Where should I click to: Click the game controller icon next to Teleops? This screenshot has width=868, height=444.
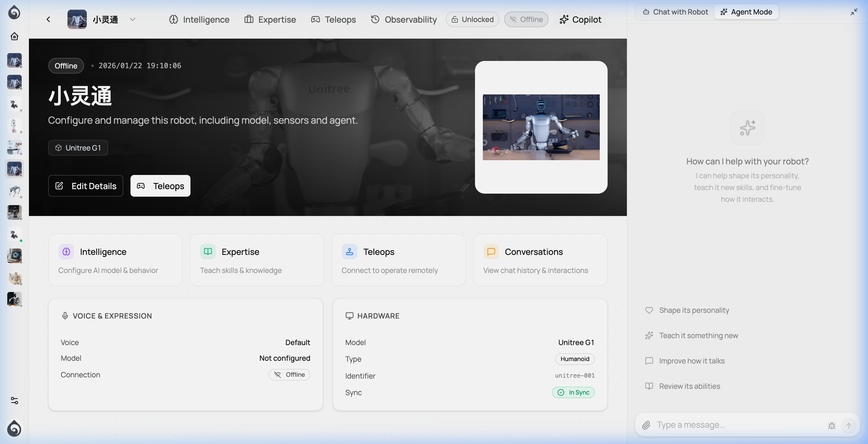(x=315, y=19)
